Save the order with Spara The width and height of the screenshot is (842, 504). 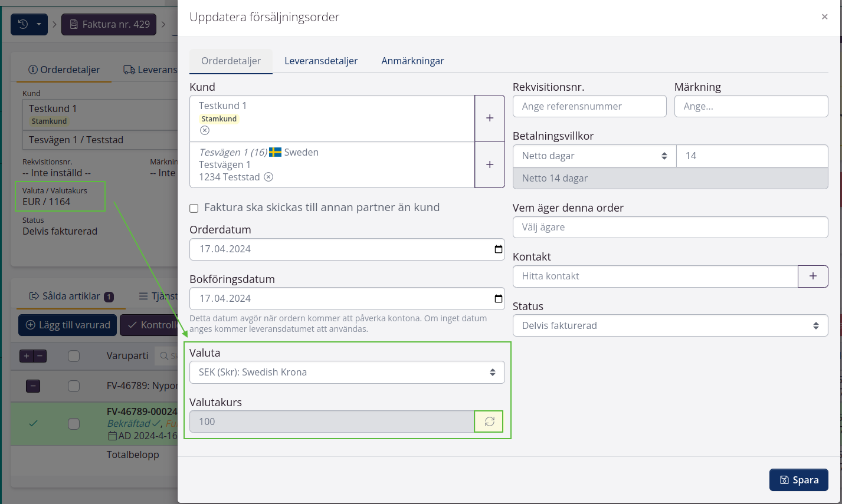pos(798,480)
